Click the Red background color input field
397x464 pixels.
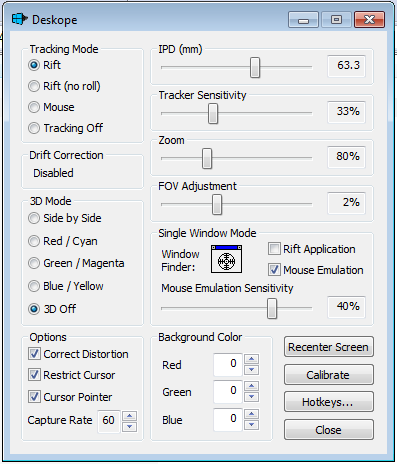[228, 364]
